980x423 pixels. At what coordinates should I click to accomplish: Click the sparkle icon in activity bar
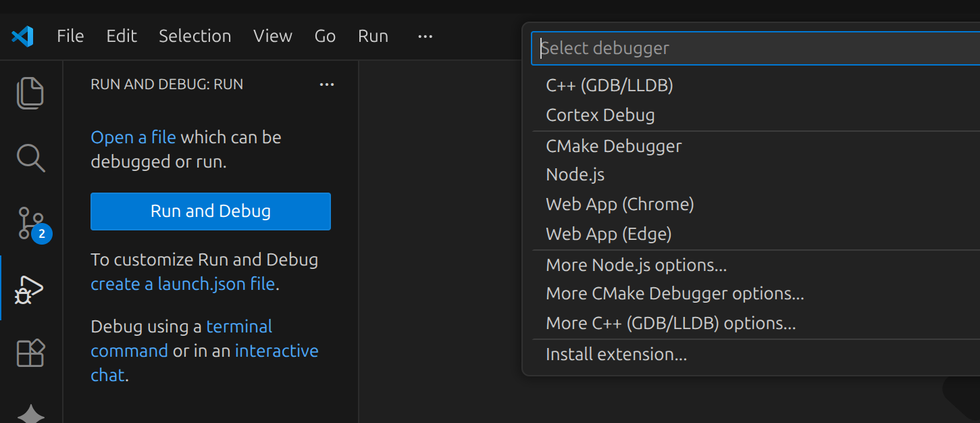click(30, 414)
